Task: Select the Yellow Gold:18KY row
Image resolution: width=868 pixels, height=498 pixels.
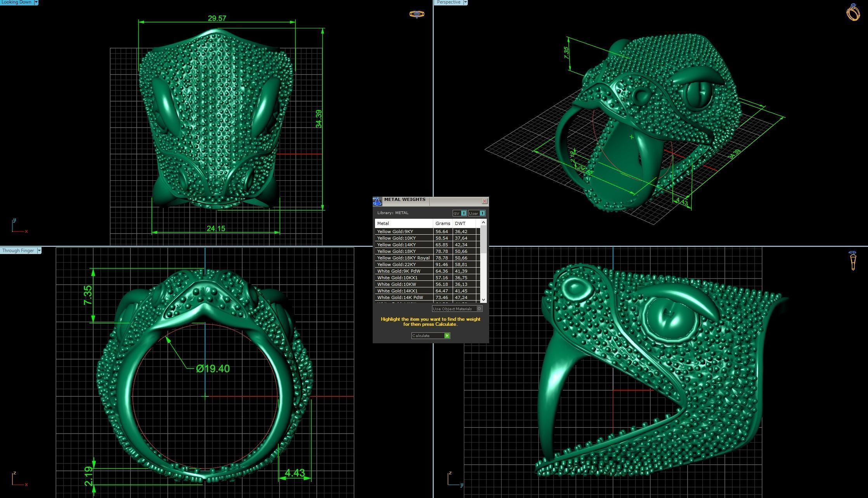Action: click(x=427, y=251)
